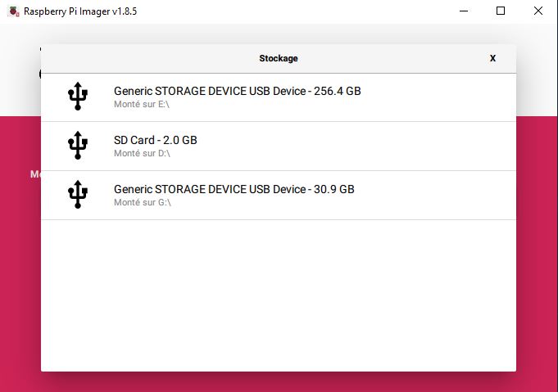
Task: Click the 'Monté sur D:\' label
Action: click(x=142, y=154)
